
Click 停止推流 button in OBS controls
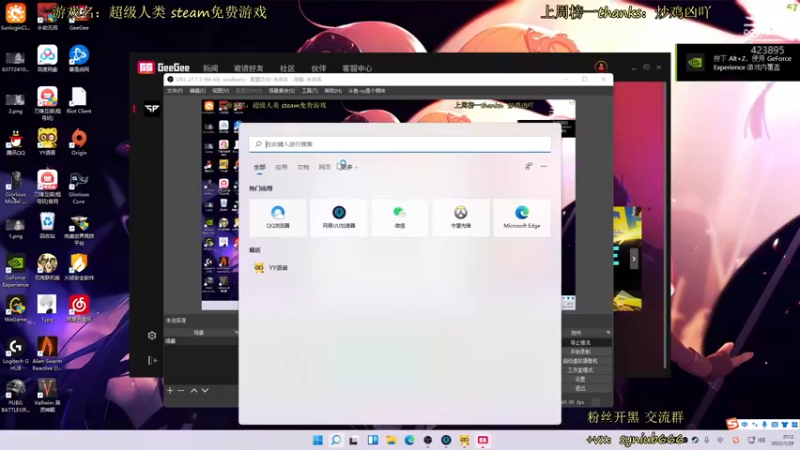581,342
